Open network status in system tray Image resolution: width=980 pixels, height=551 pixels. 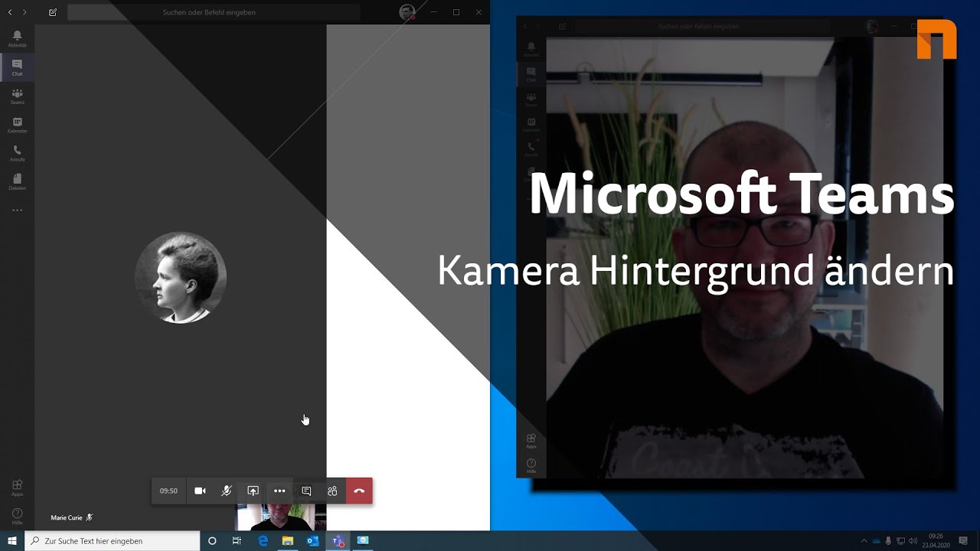pos(900,541)
